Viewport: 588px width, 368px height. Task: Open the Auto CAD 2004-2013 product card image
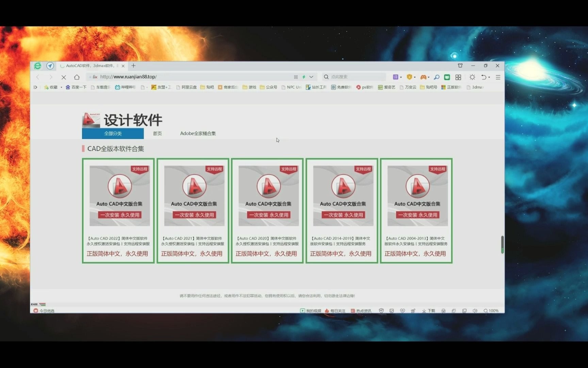[418, 196]
